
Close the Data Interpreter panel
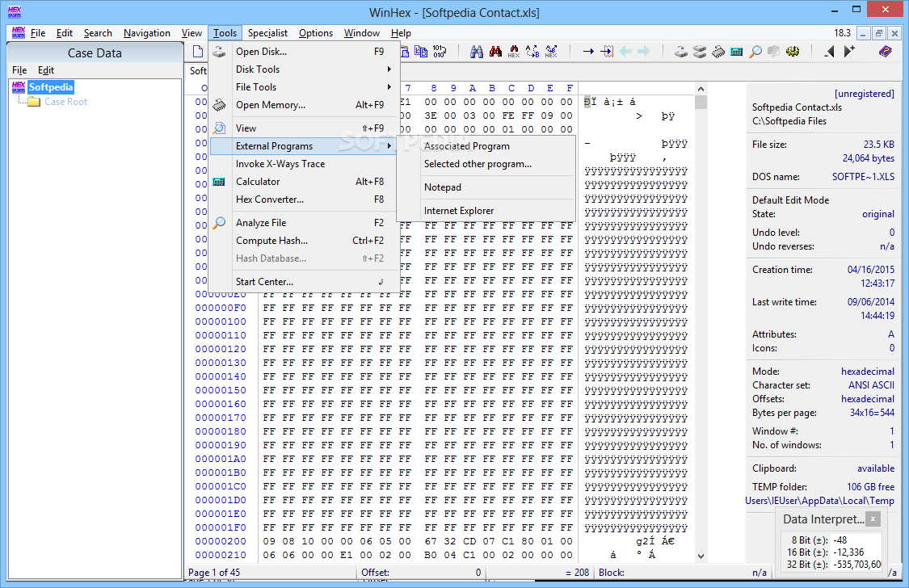[873, 519]
